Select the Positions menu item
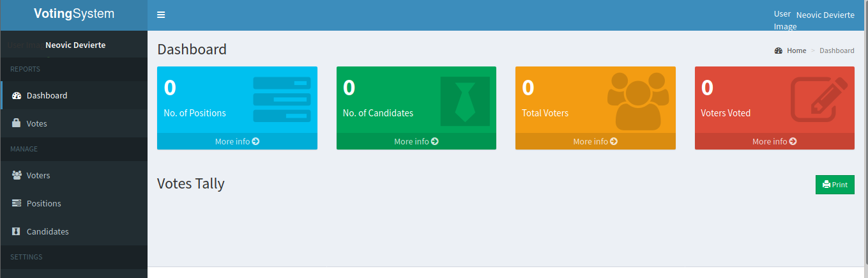This screenshot has width=868, height=278. (44, 203)
